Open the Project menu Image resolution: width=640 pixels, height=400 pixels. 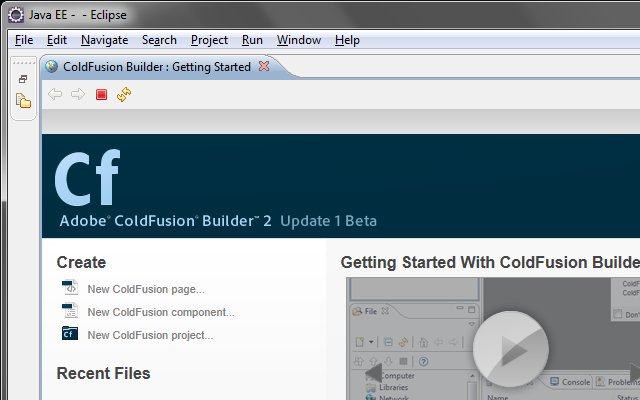coord(209,40)
